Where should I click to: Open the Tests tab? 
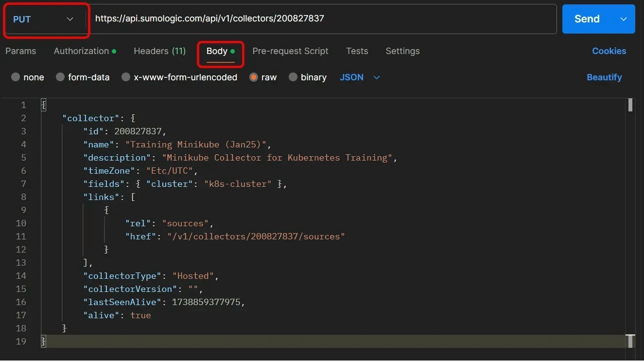pyautogui.click(x=357, y=51)
